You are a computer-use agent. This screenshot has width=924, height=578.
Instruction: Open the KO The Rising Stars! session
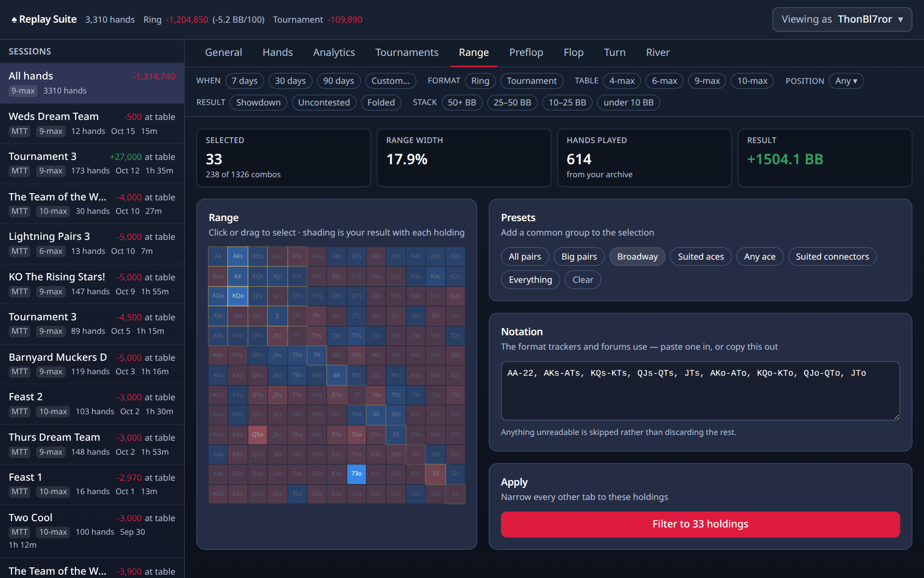(x=92, y=284)
